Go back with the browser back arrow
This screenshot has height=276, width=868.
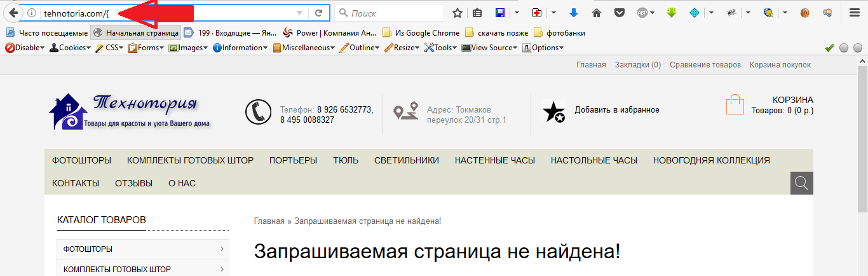(13, 13)
